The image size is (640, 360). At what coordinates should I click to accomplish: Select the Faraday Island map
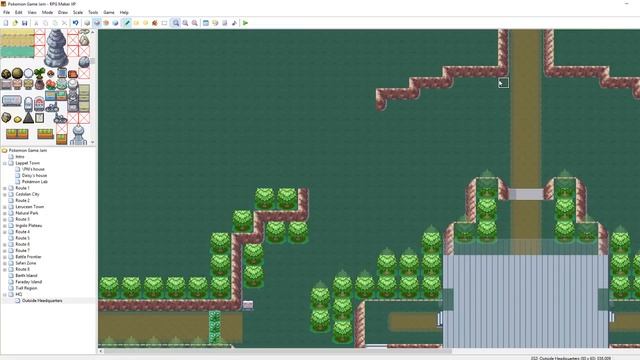pyautogui.click(x=29, y=282)
